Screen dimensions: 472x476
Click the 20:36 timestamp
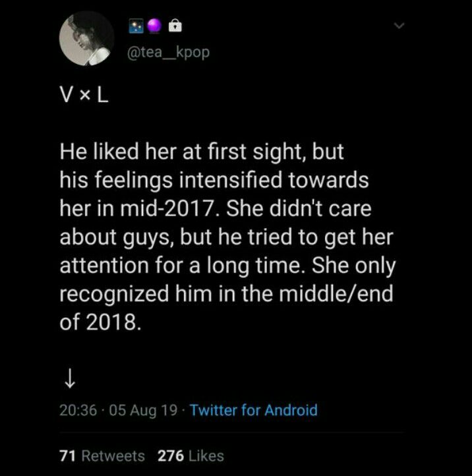click(78, 410)
